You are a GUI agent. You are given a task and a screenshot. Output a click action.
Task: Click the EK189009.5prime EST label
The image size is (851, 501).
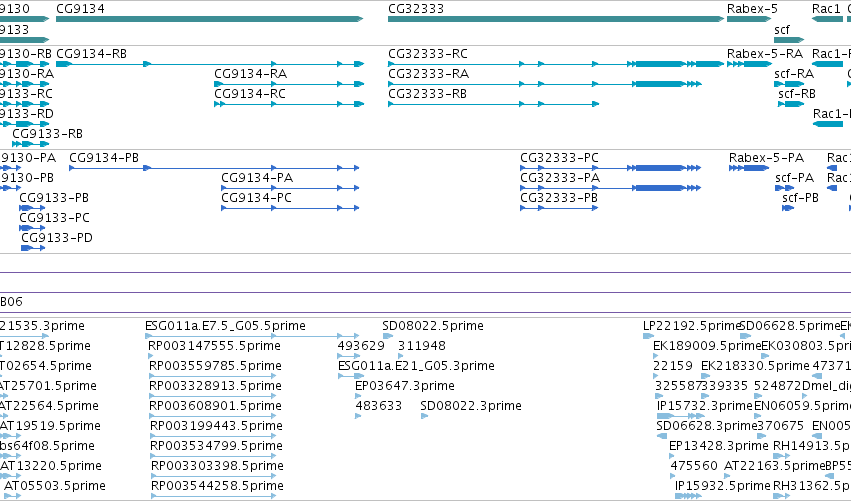point(707,346)
